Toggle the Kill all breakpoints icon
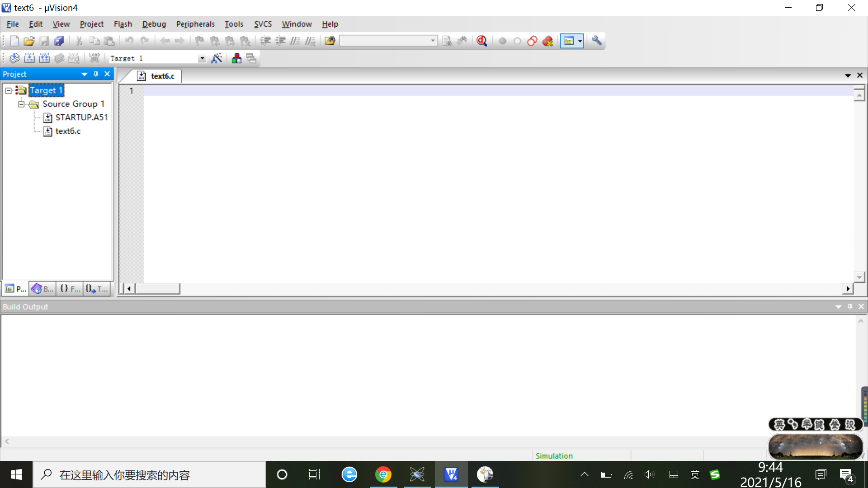This screenshot has height=488, width=868. click(x=547, y=41)
